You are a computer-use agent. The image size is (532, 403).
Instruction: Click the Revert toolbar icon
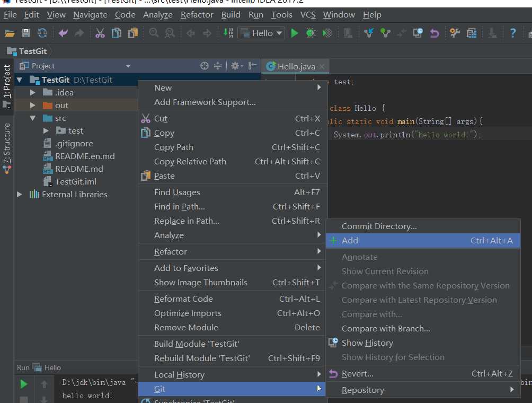pyautogui.click(x=435, y=33)
